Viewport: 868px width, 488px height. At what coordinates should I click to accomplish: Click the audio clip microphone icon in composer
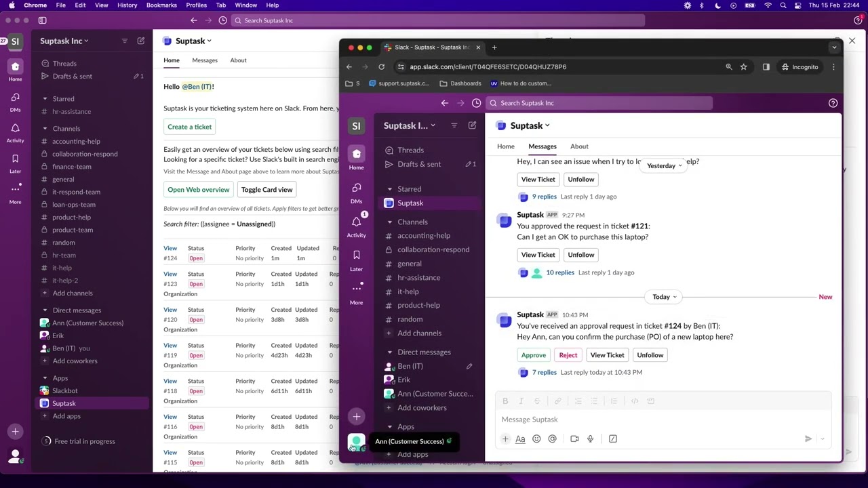[x=590, y=439]
